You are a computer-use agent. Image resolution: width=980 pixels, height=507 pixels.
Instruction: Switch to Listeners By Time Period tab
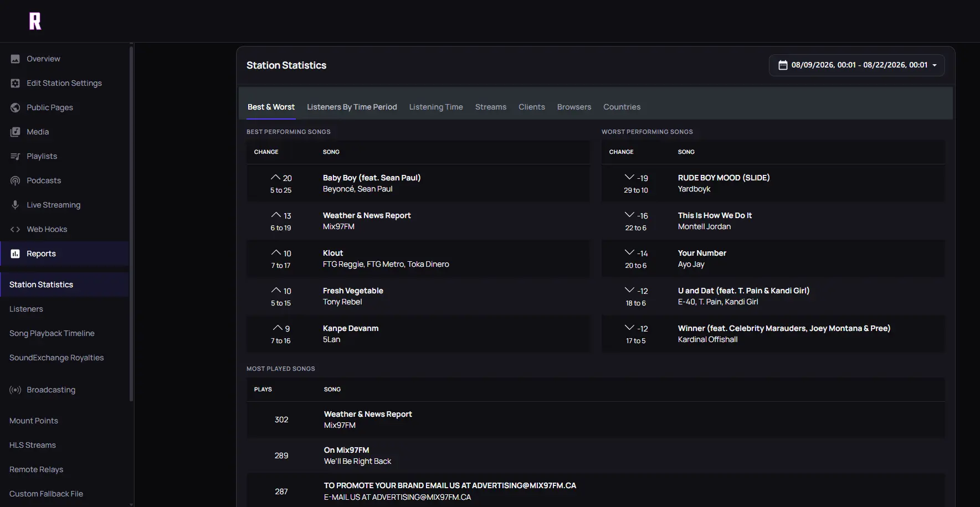352,107
